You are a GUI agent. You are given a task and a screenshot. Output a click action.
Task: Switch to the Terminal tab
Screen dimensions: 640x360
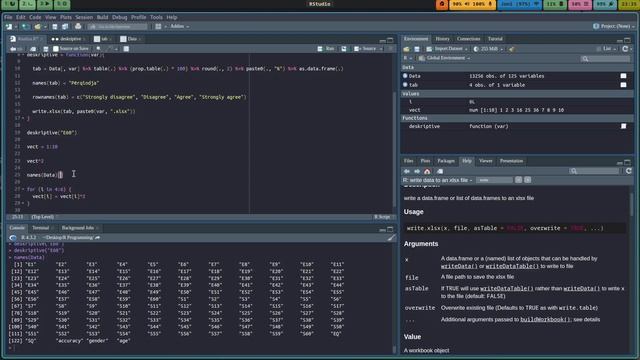(x=40, y=228)
